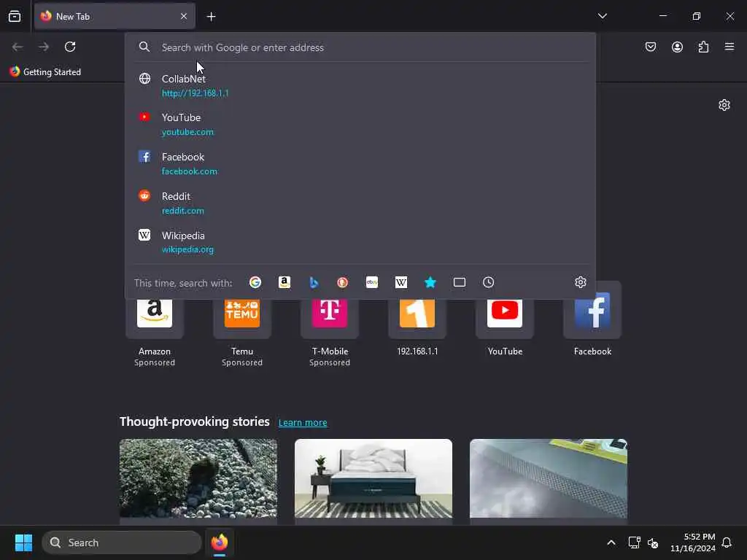Click Firefox icon in taskbar
Viewport: 747px width, 560px height.
pos(220,542)
